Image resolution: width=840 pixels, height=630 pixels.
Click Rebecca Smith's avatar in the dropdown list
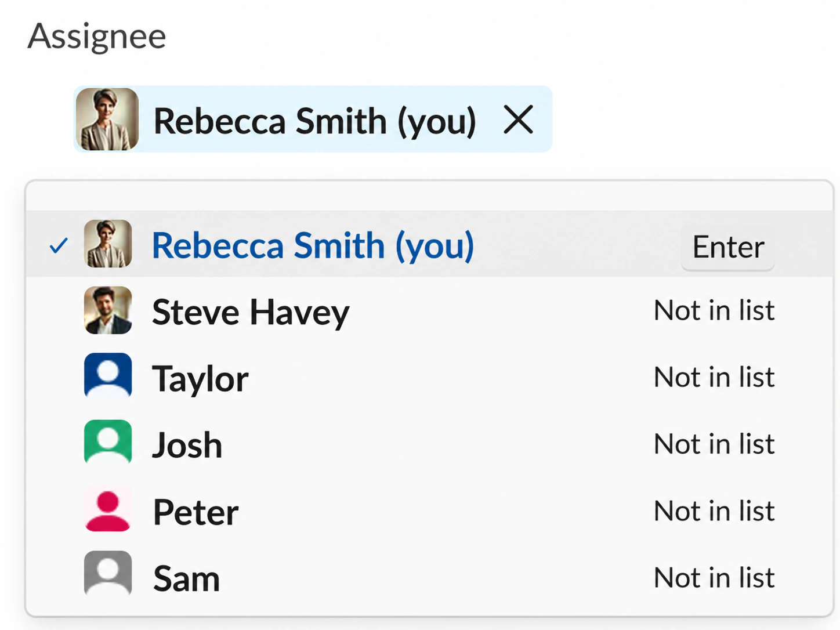(108, 244)
